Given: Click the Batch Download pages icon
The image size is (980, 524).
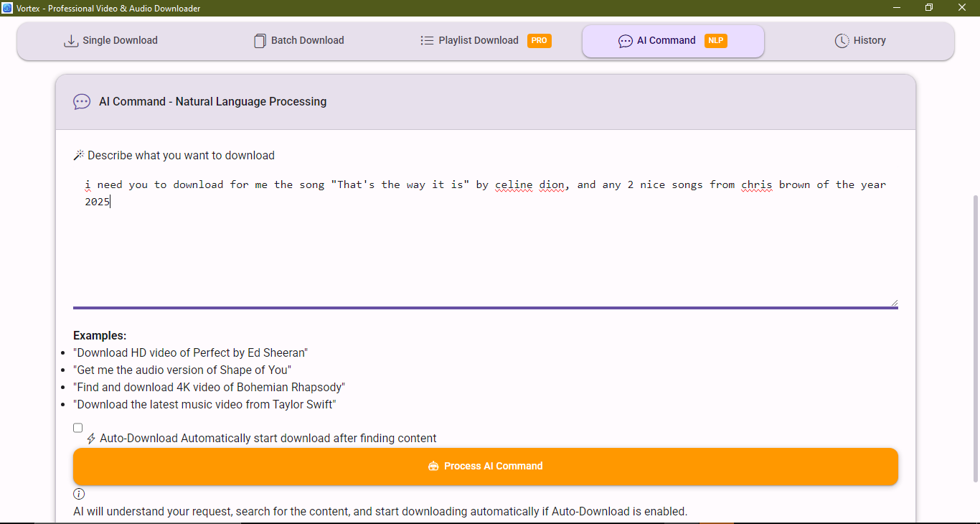Looking at the screenshot, I should (x=260, y=41).
